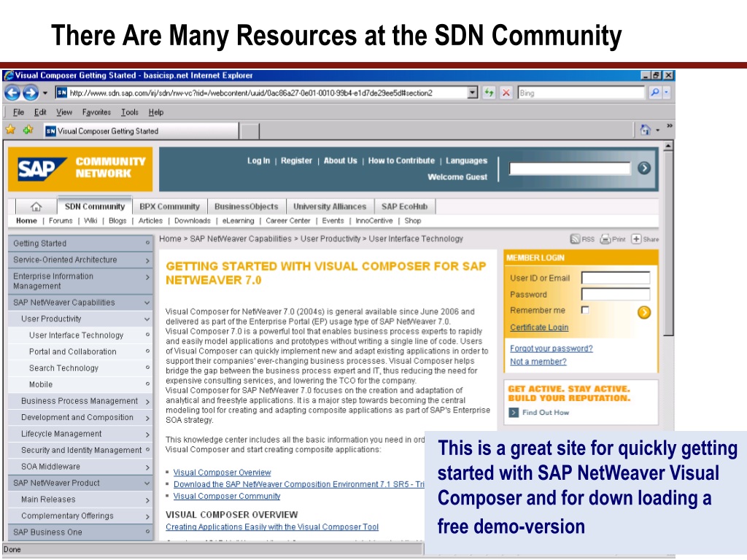Open the Favorites menu
The width and height of the screenshot is (747, 560).
click(x=96, y=112)
